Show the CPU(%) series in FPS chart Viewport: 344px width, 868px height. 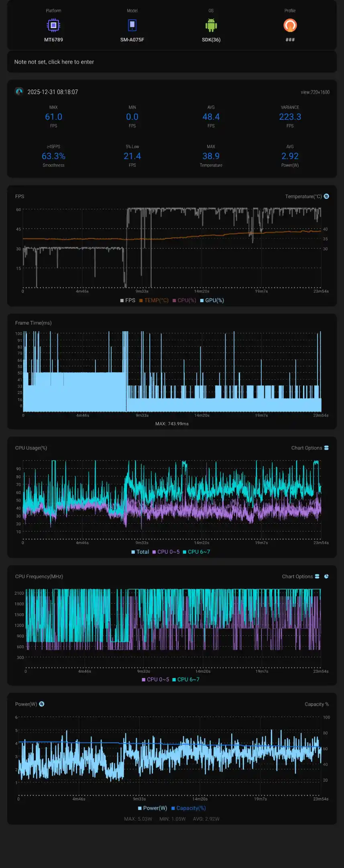[184, 300]
